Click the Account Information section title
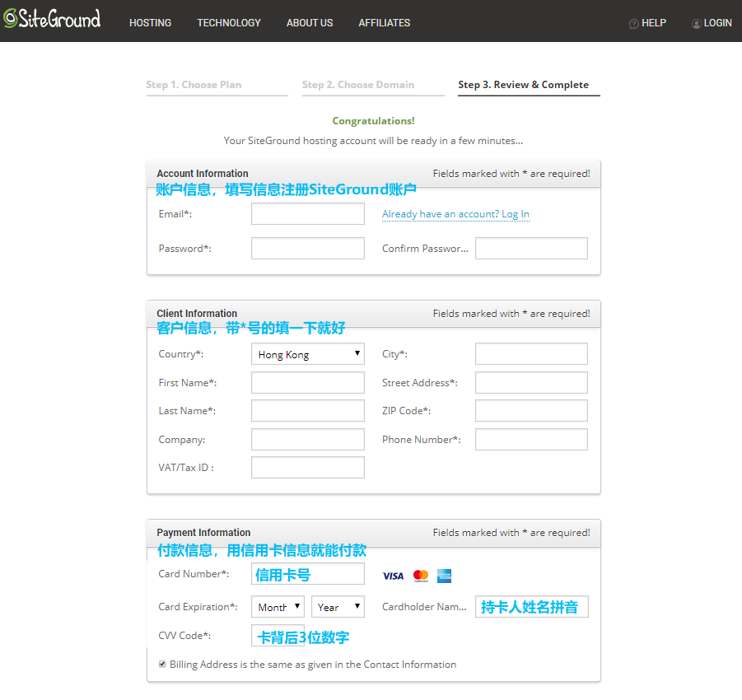Viewport: 742px width, 700px height. 203,174
